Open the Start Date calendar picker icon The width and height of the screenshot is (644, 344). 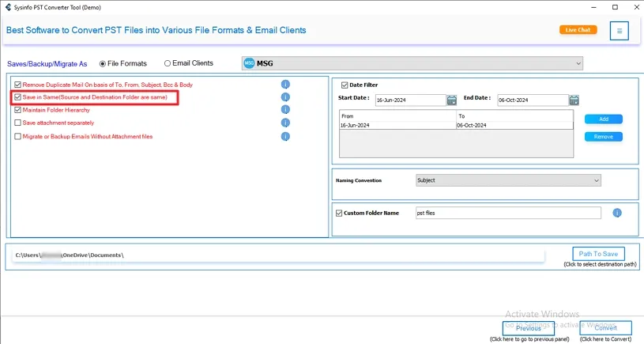click(x=452, y=100)
